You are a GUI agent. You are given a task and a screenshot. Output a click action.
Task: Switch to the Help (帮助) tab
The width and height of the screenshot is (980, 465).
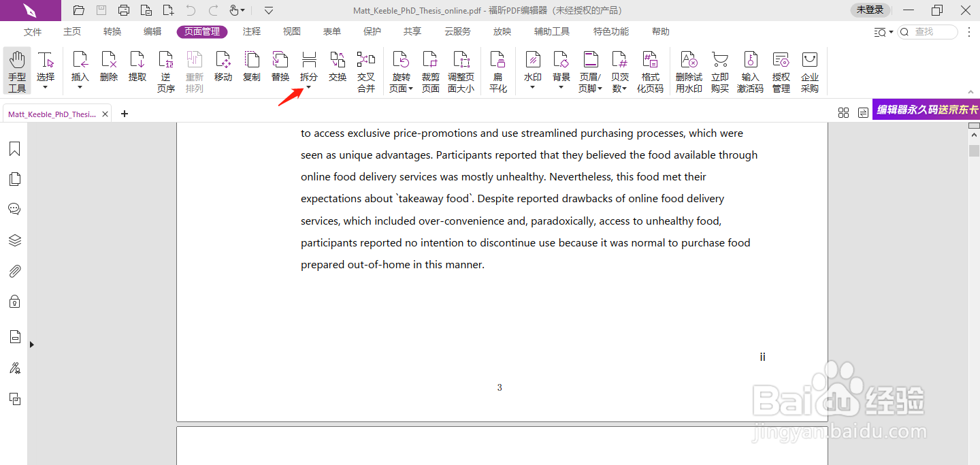[661, 32]
